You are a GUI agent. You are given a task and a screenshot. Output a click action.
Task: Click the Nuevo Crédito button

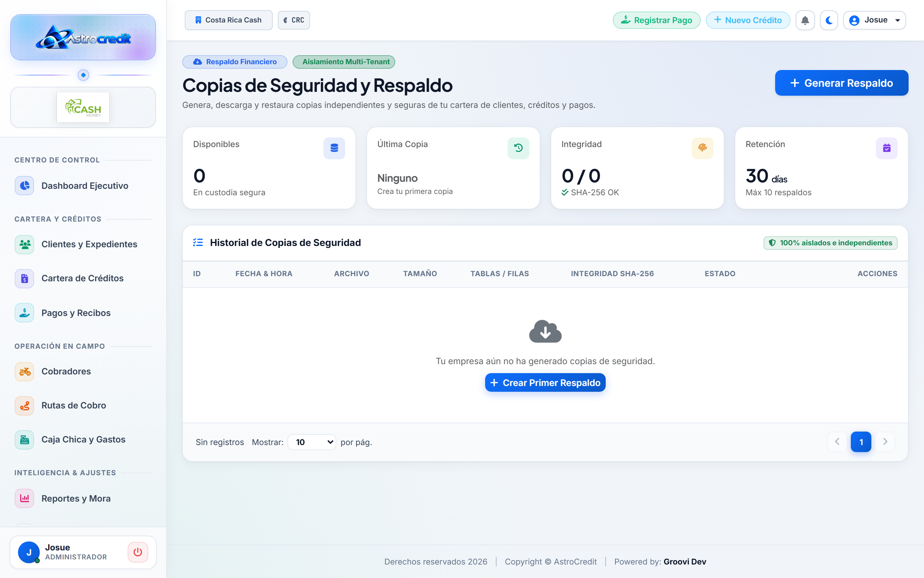tap(748, 20)
